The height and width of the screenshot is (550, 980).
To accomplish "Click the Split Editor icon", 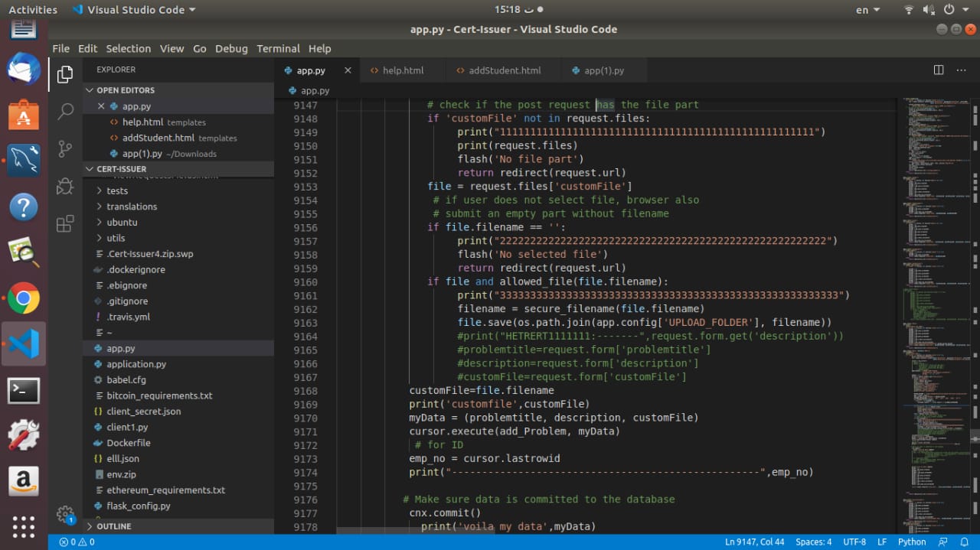I will (939, 70).
